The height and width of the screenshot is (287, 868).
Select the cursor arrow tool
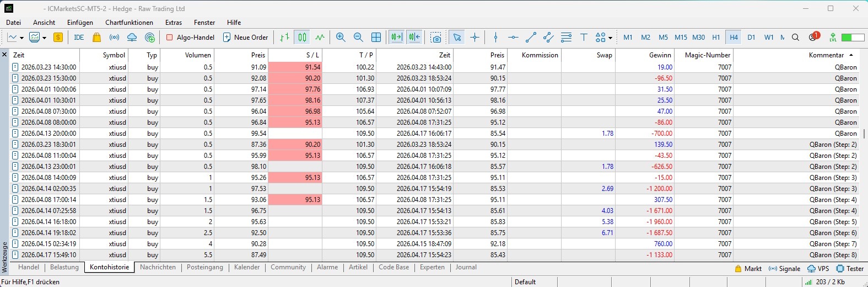pos(457,38)
